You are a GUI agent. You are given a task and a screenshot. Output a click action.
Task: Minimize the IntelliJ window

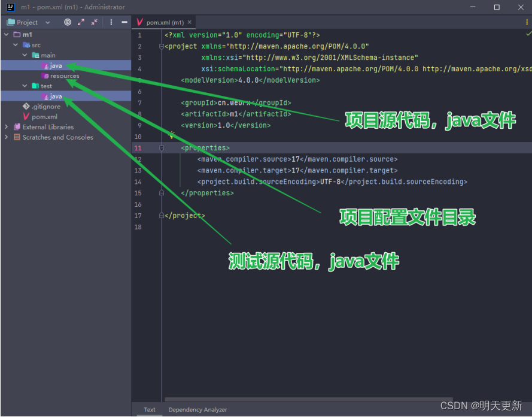tap(473, 7)
